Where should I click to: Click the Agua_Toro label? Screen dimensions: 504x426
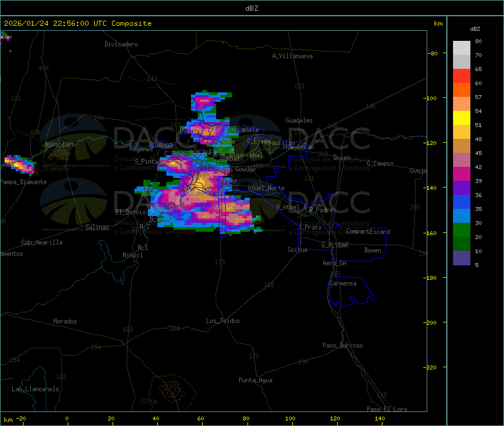(x=60, y=144)
